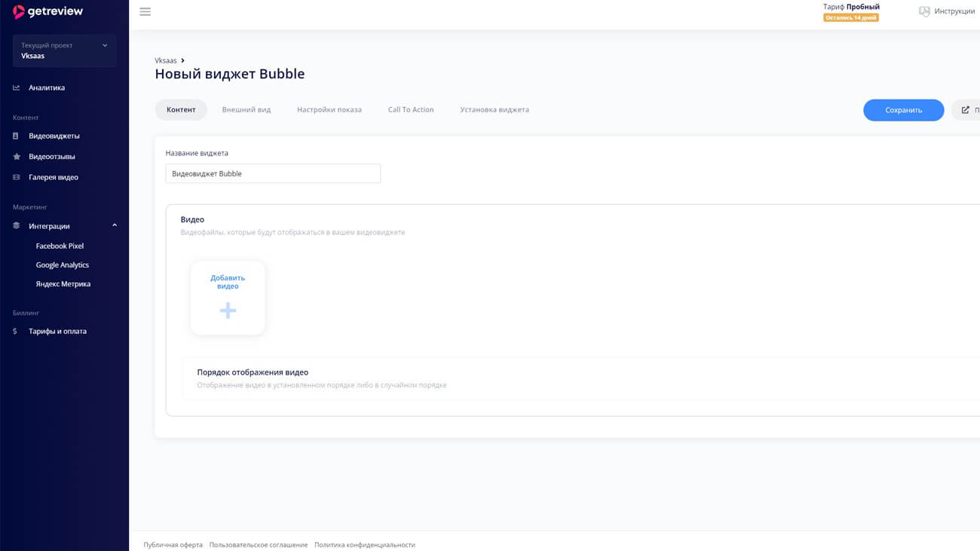Select Яндекс Метрика integration
Screen dimensions: 980x551
[63, 284]
